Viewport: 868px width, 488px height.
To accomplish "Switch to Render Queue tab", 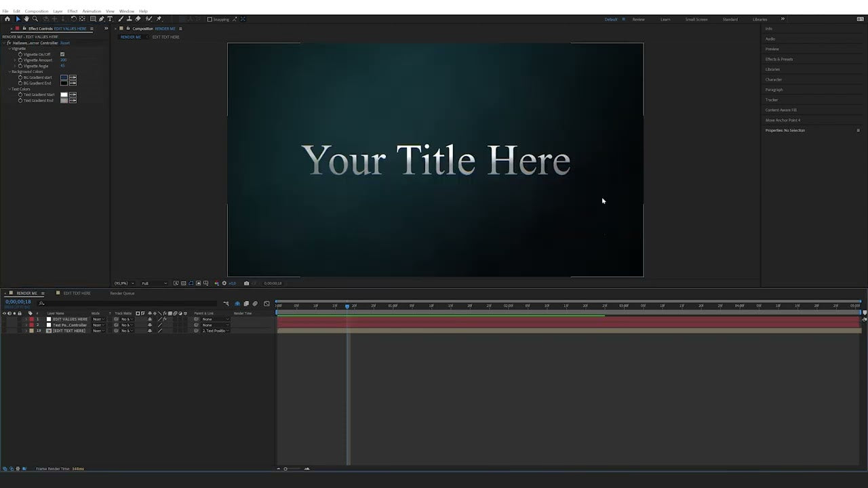I will coord(122,293).
